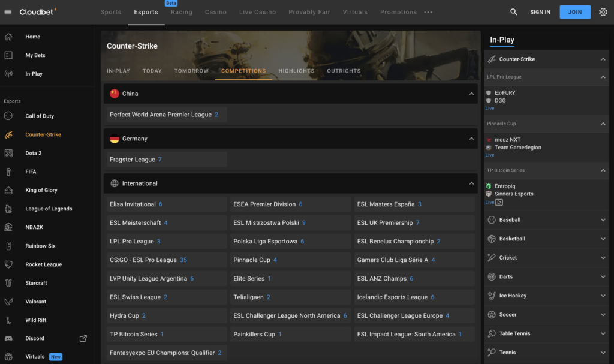Click the Starcraft icon
This screenshot has height=364, width=614.
pyautogui.click(x=8, y=283)
